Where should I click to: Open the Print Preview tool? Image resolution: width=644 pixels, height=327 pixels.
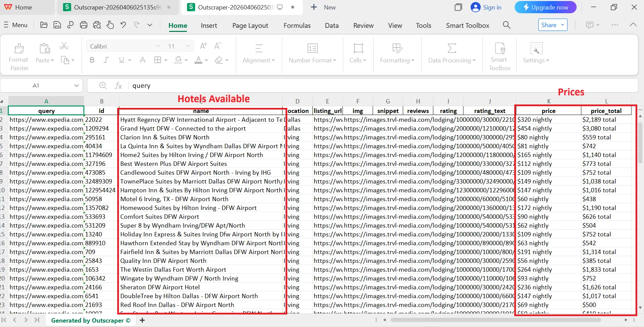[x=97, y=25]
